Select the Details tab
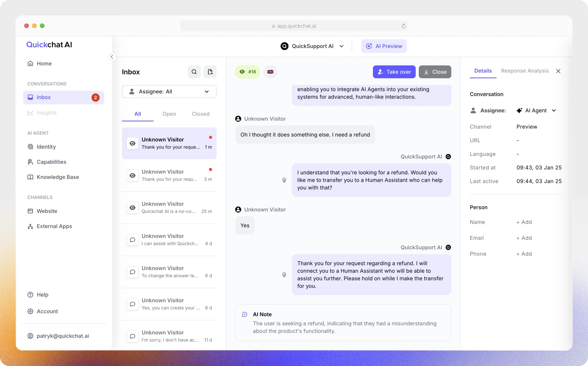This screenshot has width=588, height=366. pyautogui.click(x=483, y=71)
